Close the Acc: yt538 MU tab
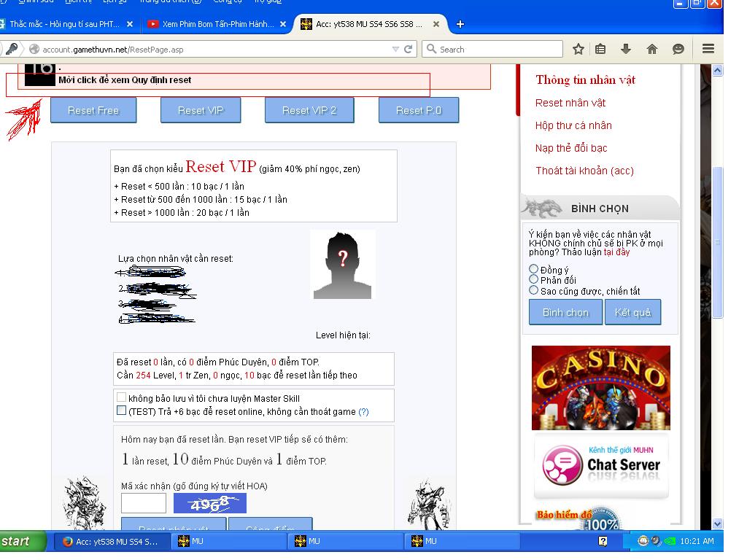 (436, 24)
